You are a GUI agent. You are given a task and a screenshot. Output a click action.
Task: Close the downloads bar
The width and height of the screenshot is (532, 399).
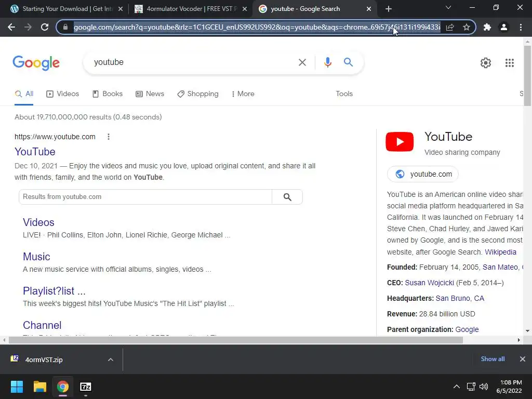click(523, 359)
